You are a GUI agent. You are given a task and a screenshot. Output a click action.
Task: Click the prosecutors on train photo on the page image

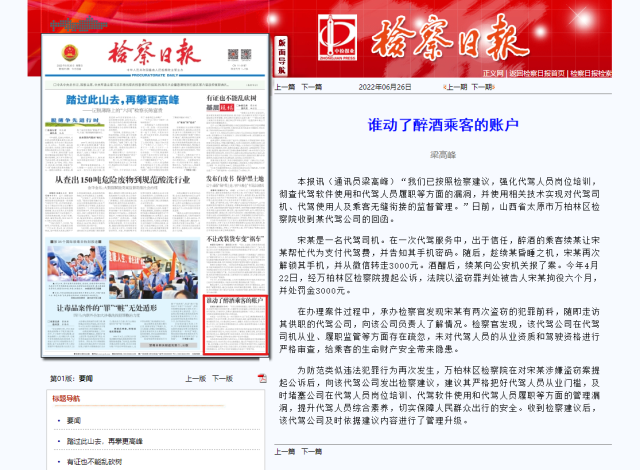click(x=153, y=269)
